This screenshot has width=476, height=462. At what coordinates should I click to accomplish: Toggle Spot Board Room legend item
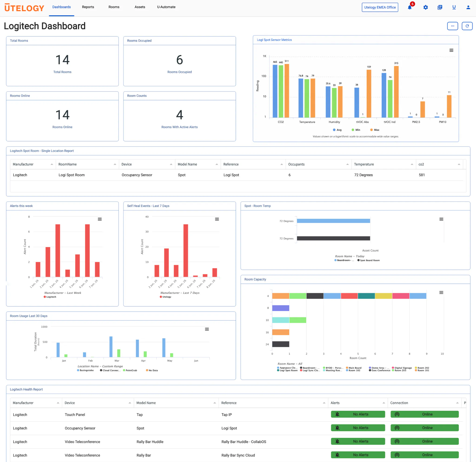point(368,260)
